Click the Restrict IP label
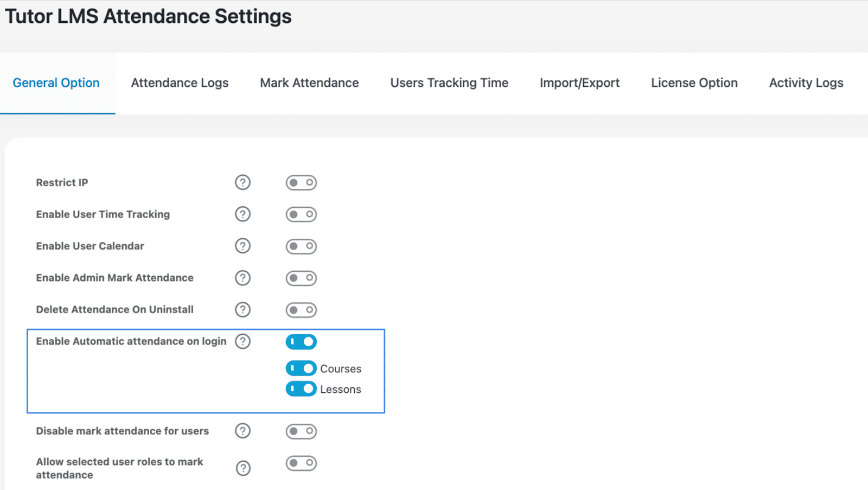Viewport: 868px width, 490px height. [x=62, y=183]
